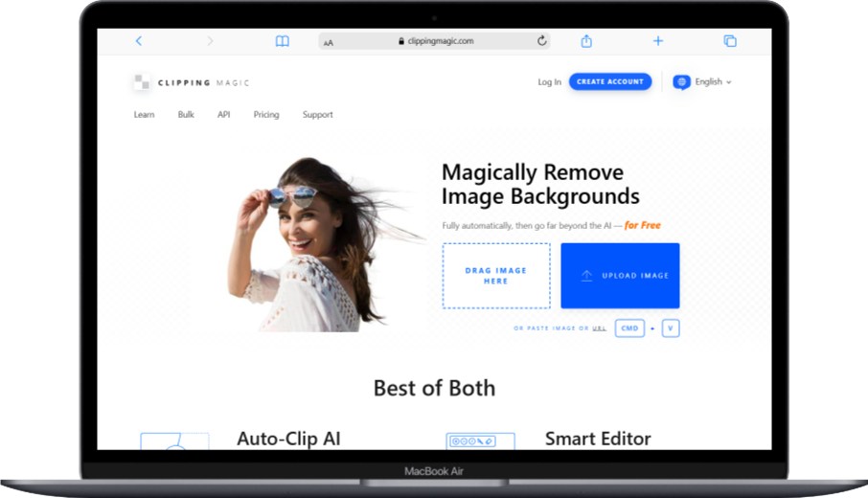Click the 'Smart Editor' heading
The image size is (868, 498).
598,439
